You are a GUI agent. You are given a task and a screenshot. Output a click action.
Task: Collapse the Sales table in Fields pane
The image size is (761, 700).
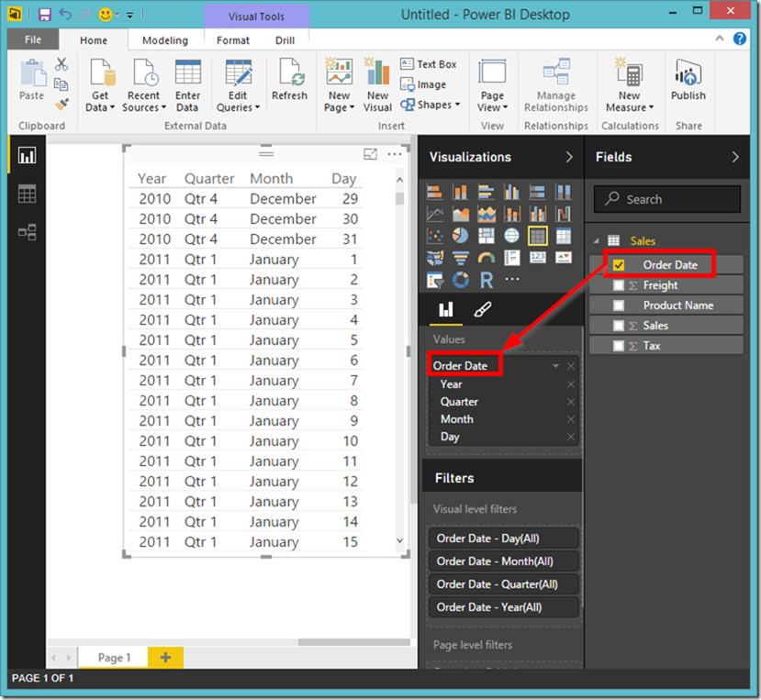(x=597, y=240)
